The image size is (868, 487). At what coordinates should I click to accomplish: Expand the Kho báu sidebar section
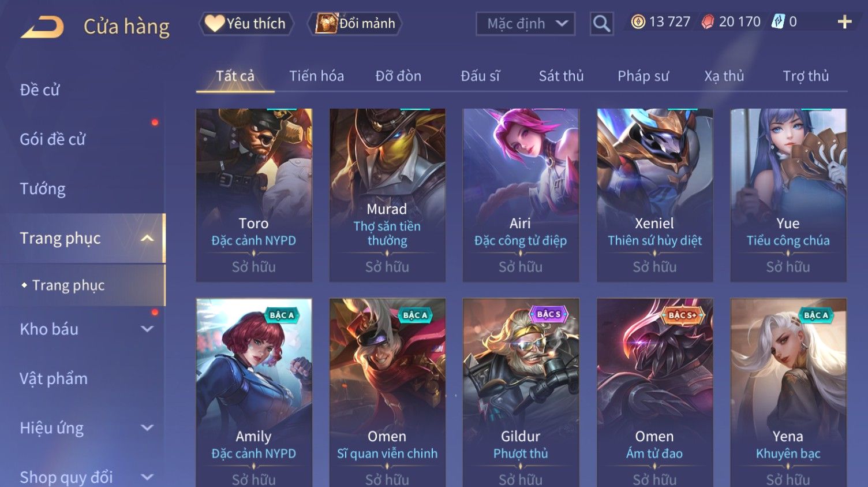tap(148, 329)
